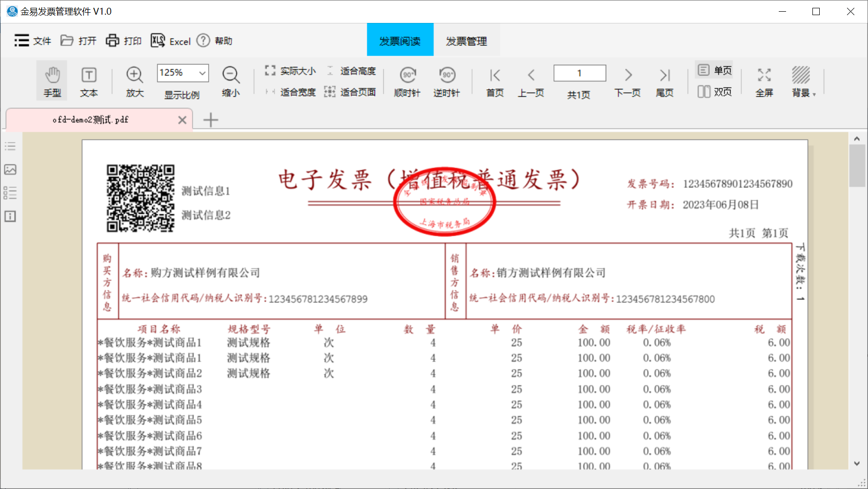This screenshot has height=489, width=868.
Task: Select the 手型 hand tool
Action: 52,81
